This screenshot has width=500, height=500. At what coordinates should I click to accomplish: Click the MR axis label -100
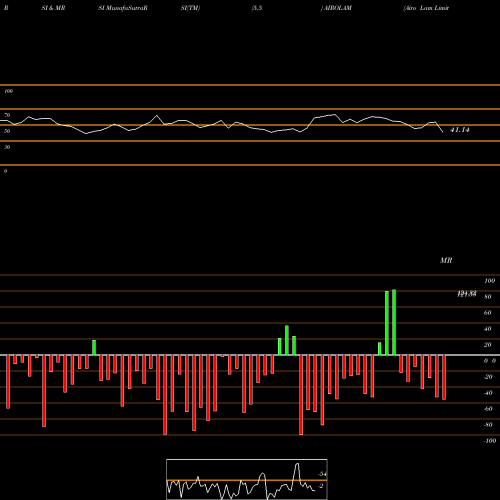point(490,441)
